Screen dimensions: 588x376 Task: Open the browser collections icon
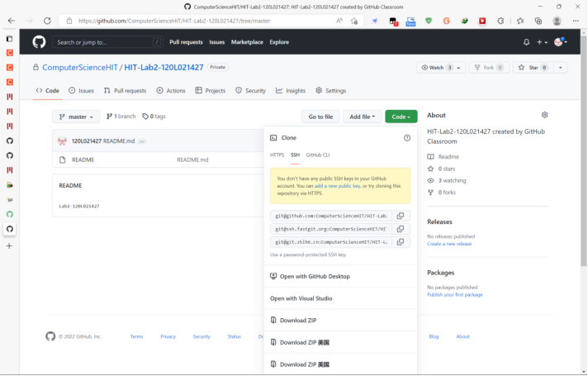click(538, 21)
